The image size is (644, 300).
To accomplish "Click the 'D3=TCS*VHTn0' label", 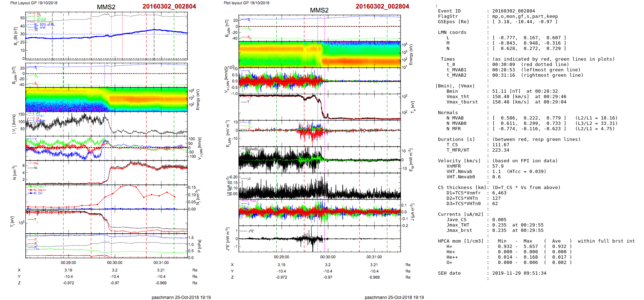I will coord(463,204).
